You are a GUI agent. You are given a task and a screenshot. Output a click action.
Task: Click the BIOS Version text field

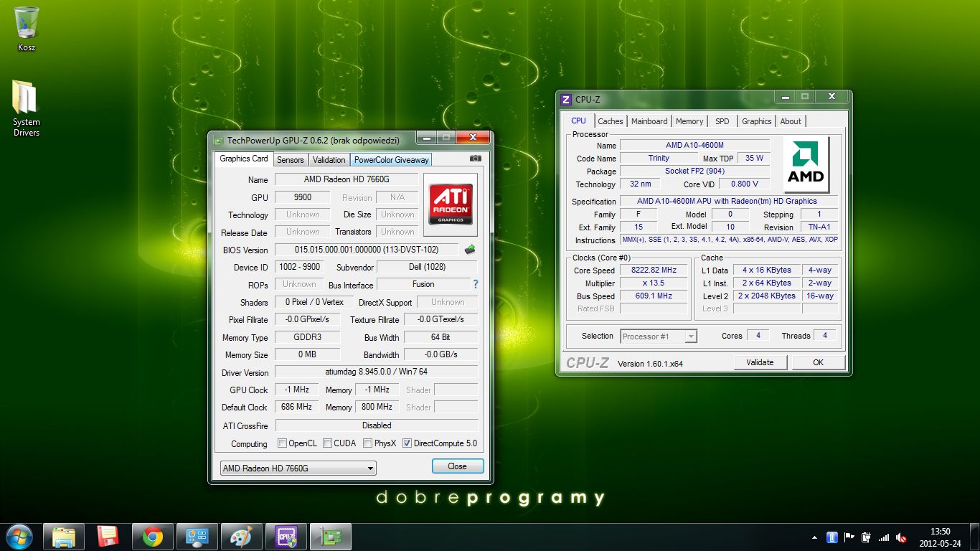click(366, 250)
